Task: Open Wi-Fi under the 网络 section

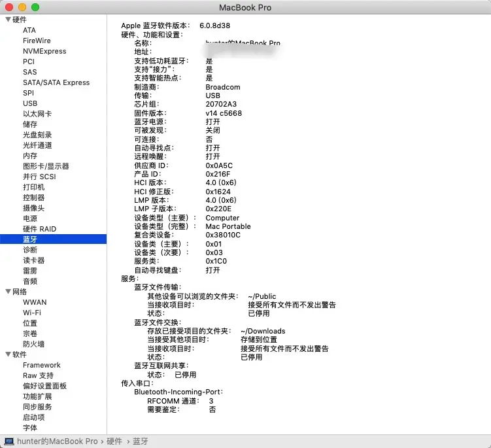Action: click(32, 313)
